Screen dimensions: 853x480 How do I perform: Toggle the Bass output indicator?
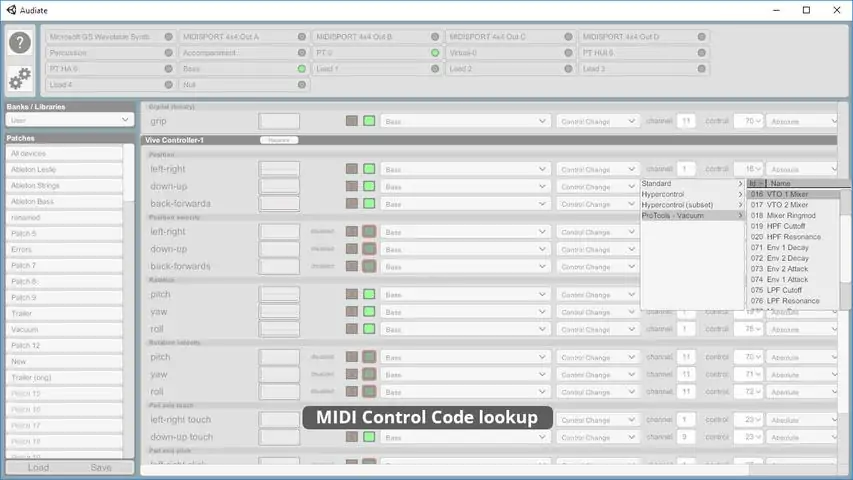click(x=301, y=69)
